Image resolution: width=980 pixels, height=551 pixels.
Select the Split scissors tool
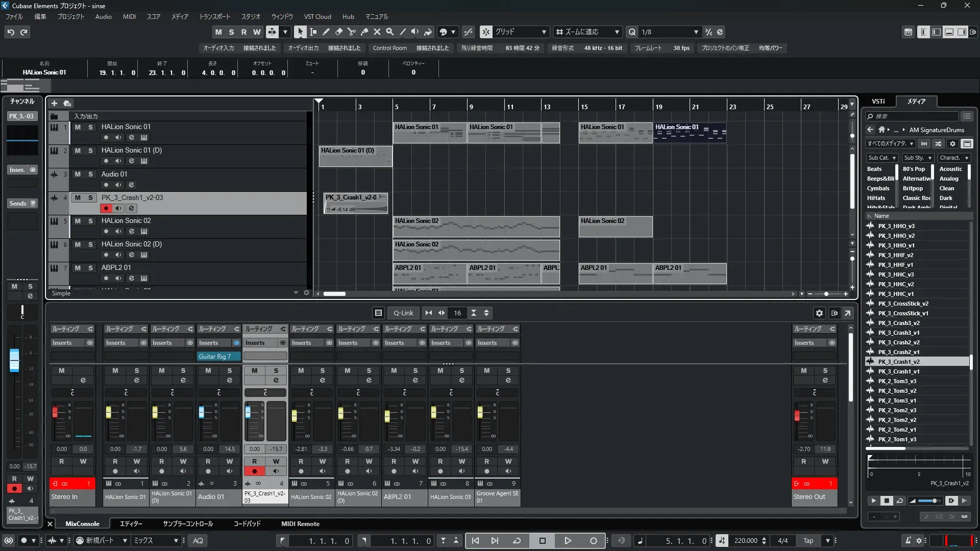click(352, 32)
